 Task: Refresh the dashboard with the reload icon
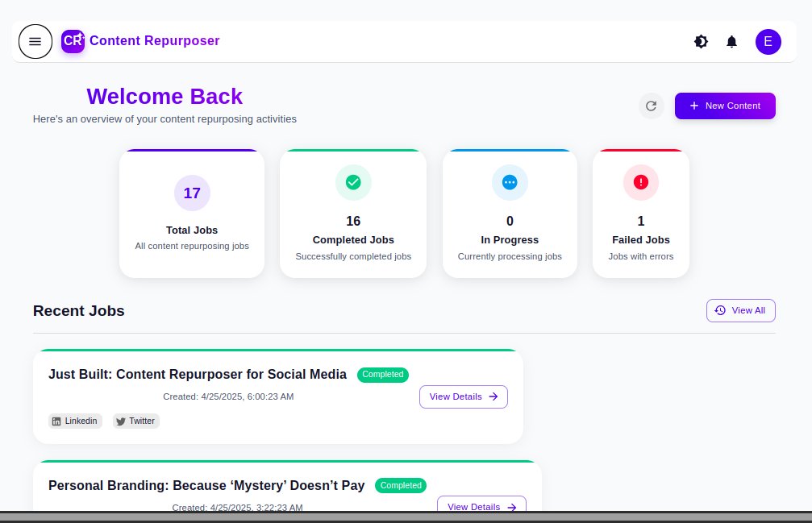[651, 106]
